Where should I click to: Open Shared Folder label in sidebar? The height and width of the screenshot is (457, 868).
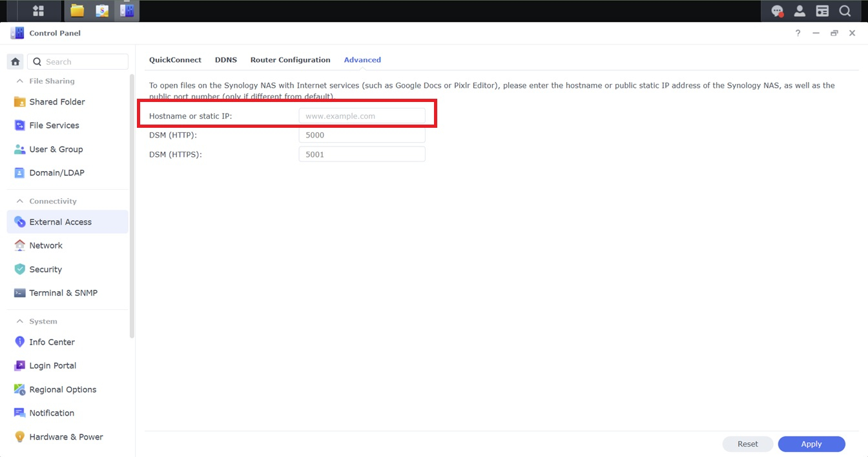[57, 102]
